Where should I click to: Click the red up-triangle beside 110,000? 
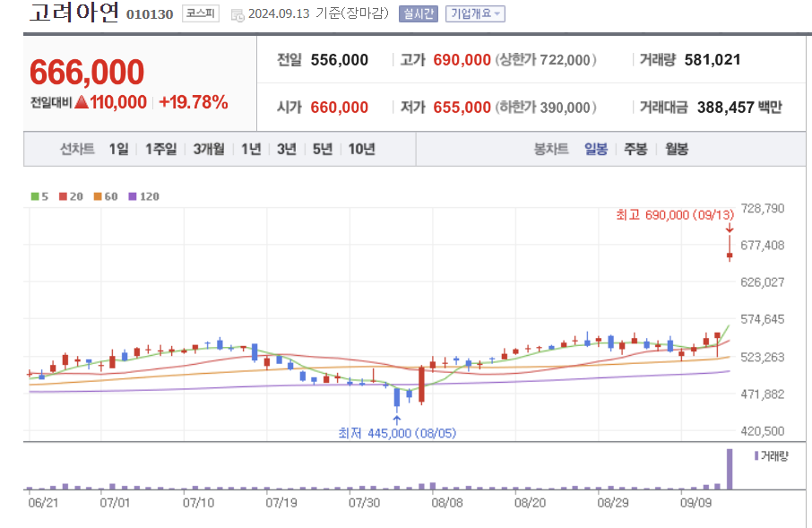tap(82, 102)
